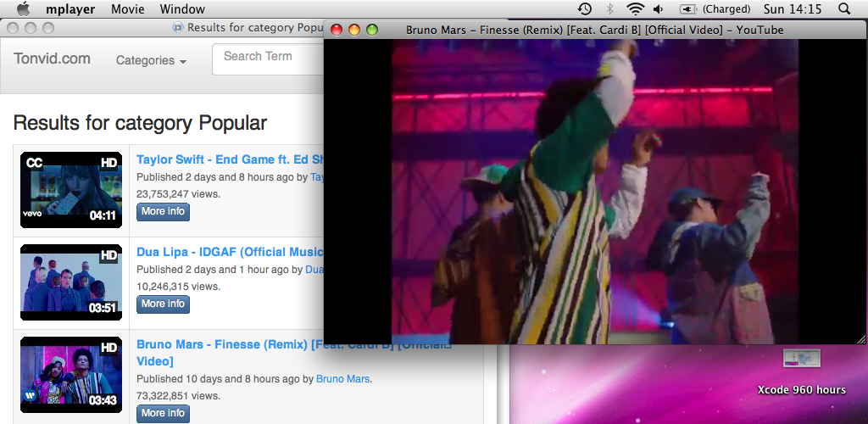The image size is (868, 424).
Task: Open the Wi-Fi status menu
Action: [636, 8]
